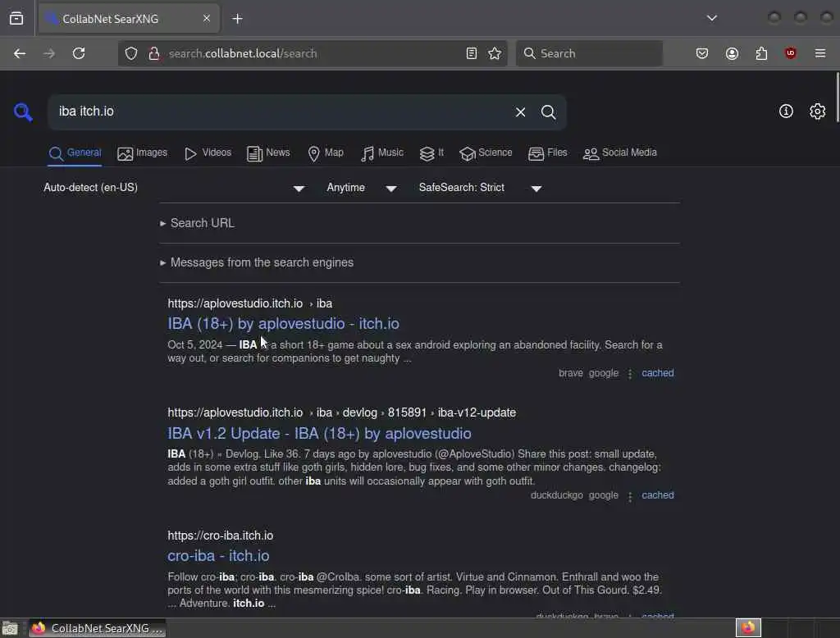Go back with the browser back arrow
Image resolution: width=840 pixels, height=638 pixels.
[x=20, y=53]
